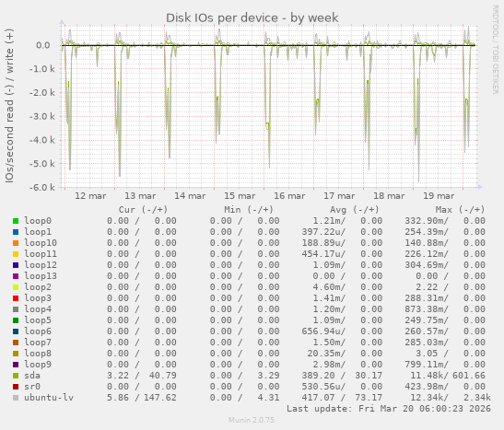The height and width of the screenshot is (430, 504).
Task: Select the sr0 device label
Action: pos(32,387)
